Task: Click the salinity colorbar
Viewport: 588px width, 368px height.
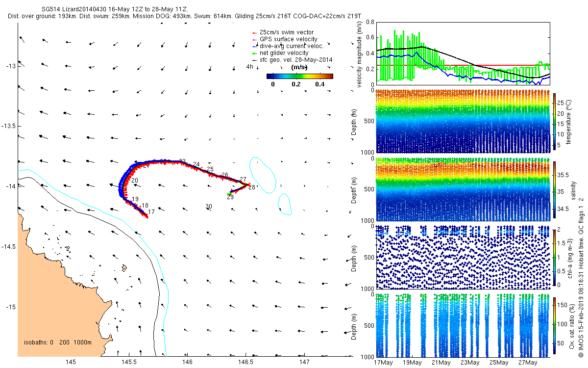Action: pos(554,189)
